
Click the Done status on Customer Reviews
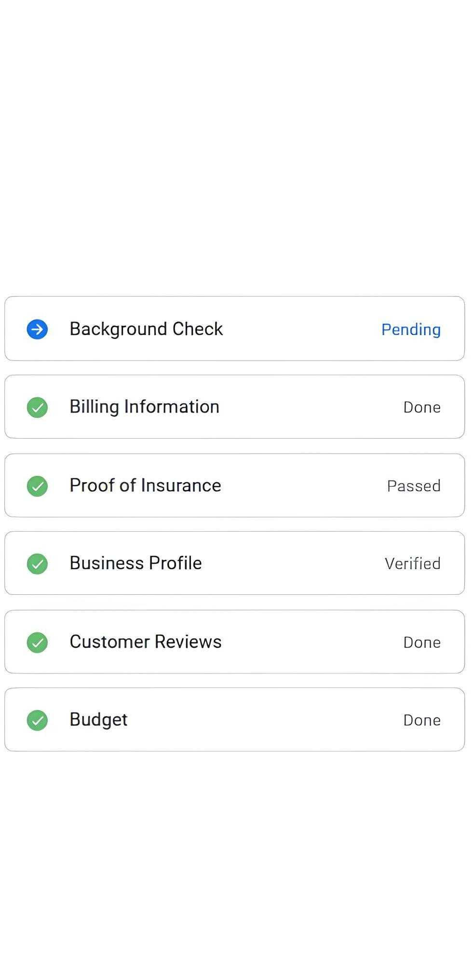point(422,643)
